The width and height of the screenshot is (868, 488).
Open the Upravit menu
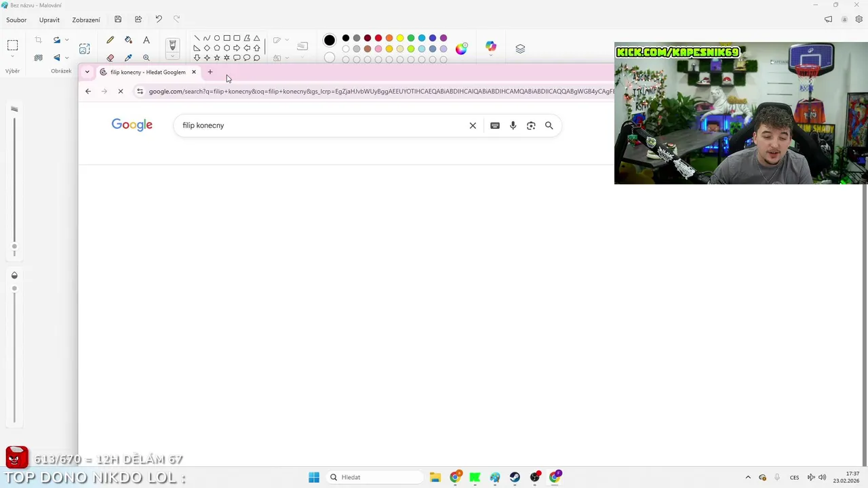(50, 20)
